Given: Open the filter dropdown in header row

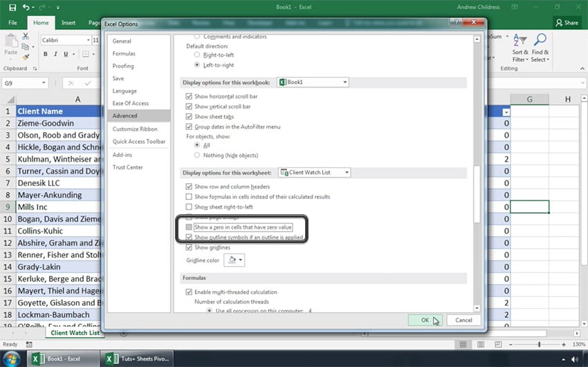Looking at the screenshot, I should coord(506,112).
